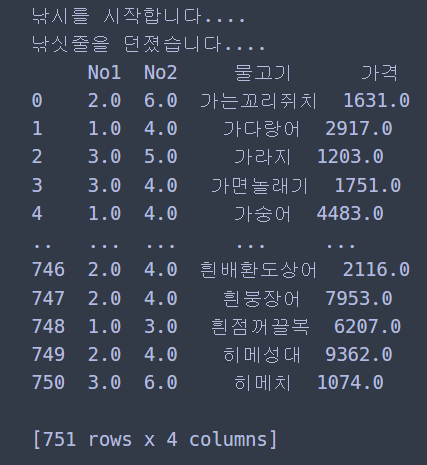The image size is (427, 465).
Task: Click the line '낚싯줄을 던졌습니다....'
Action: tap(149, 44)
